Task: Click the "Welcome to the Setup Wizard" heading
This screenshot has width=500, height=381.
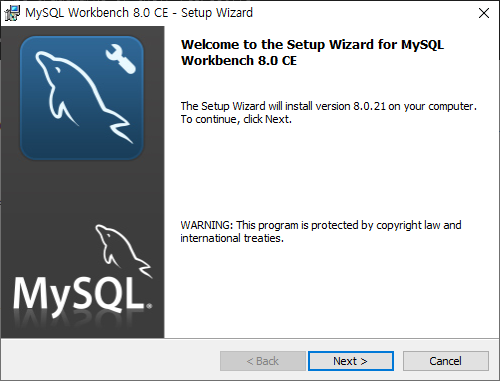Action: (312, 52)
